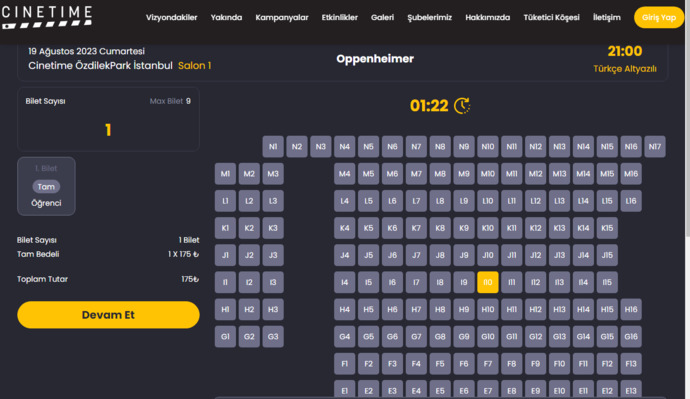690x399 pixels.
Task: Open the Yakında page
Action: pyautogui.click(x=226, y=18)
